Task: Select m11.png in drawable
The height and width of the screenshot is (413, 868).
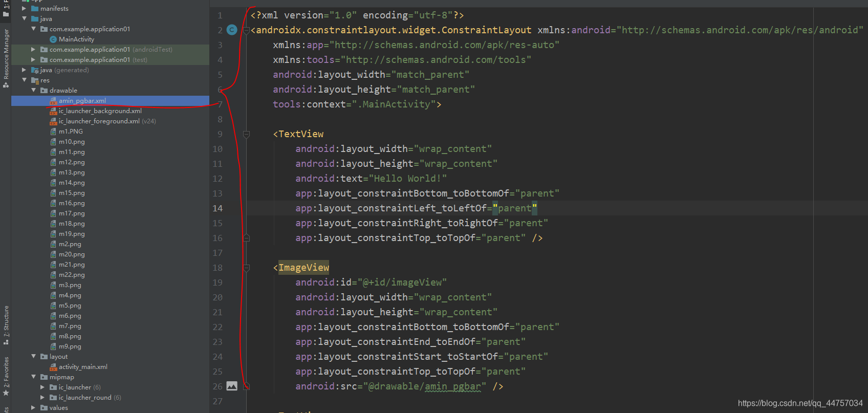Action: tap(72, 152)
